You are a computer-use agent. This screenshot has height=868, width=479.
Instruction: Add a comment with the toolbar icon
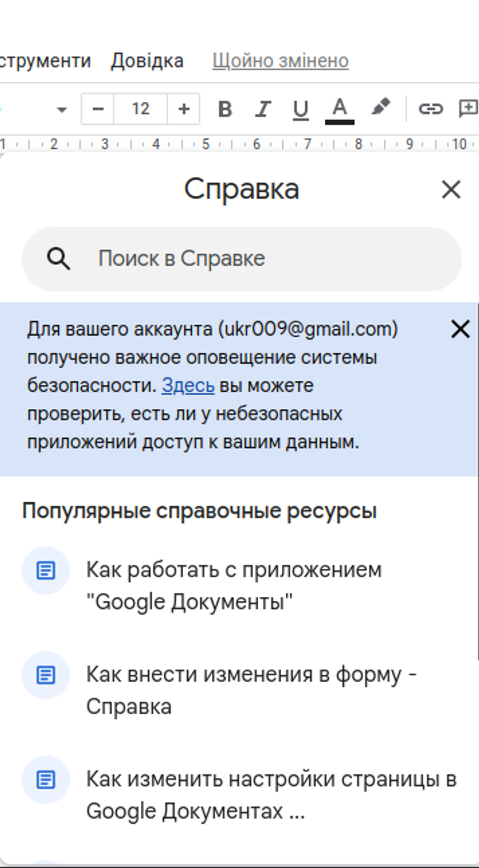[469, 109]
